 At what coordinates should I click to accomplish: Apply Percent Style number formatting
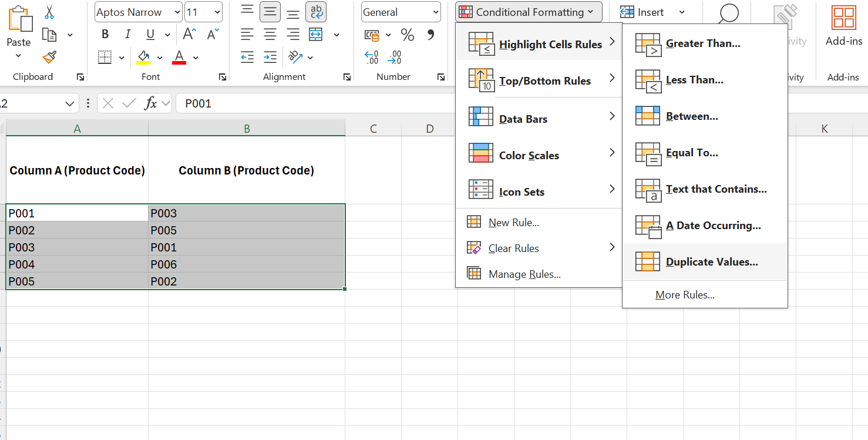point(408,35)
